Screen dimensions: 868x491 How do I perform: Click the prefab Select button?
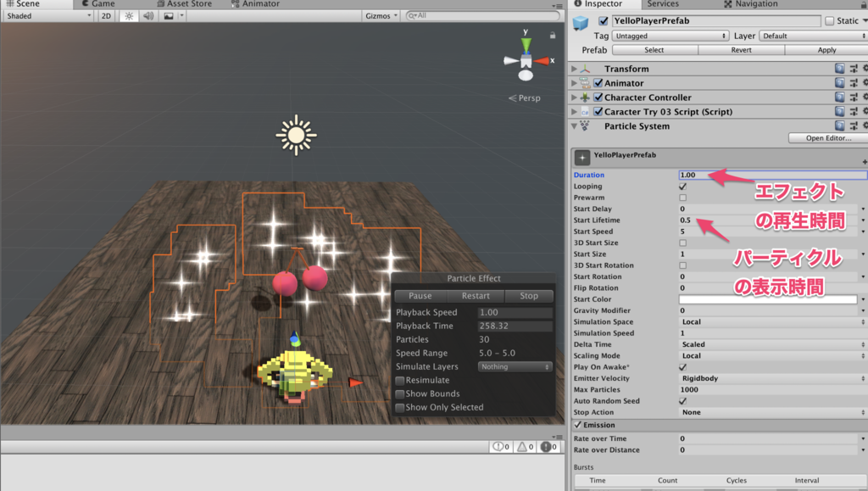pyautogui.click(x=654, y=50)
